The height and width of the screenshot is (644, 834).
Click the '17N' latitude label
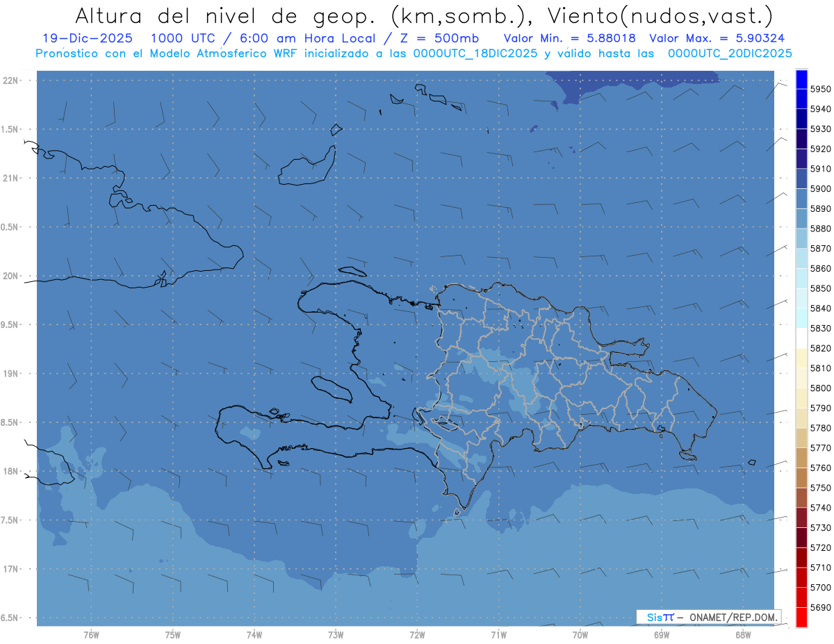(10, 569)
